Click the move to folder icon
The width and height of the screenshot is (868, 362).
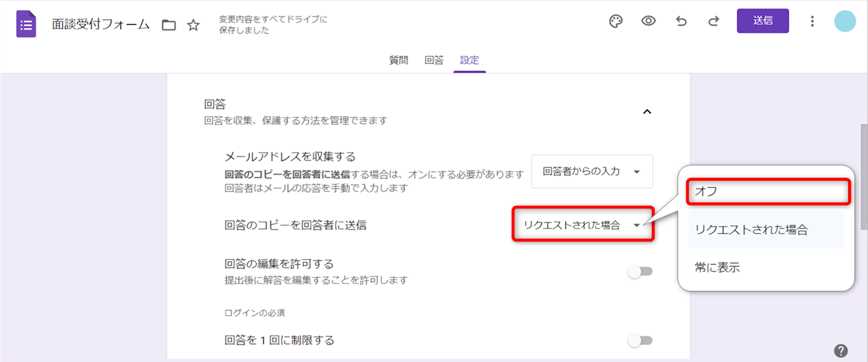coord(169,25)
